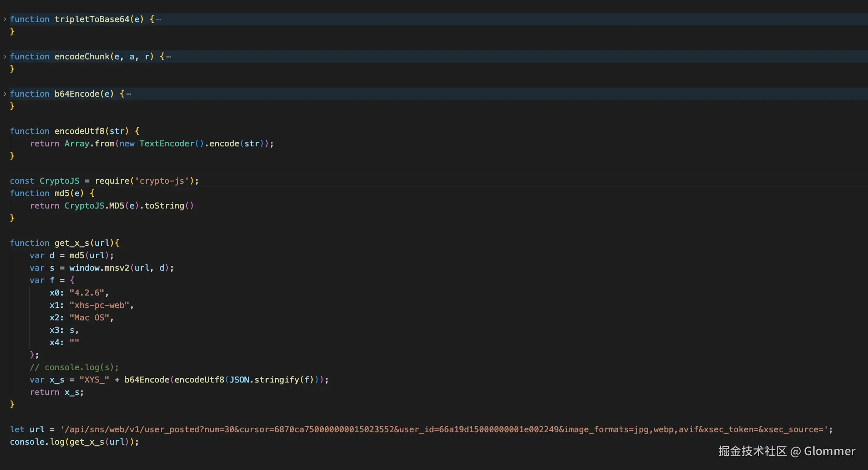Screen dimensions: 868x470
Task: Click get_x_s in its function declaration
Action: click(72, 243)
